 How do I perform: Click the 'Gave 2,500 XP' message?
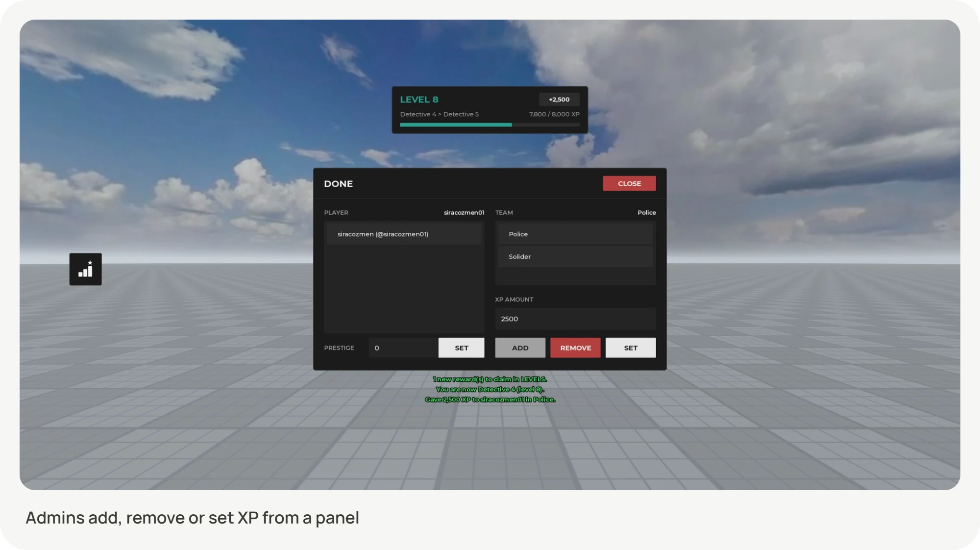(490, 400)
